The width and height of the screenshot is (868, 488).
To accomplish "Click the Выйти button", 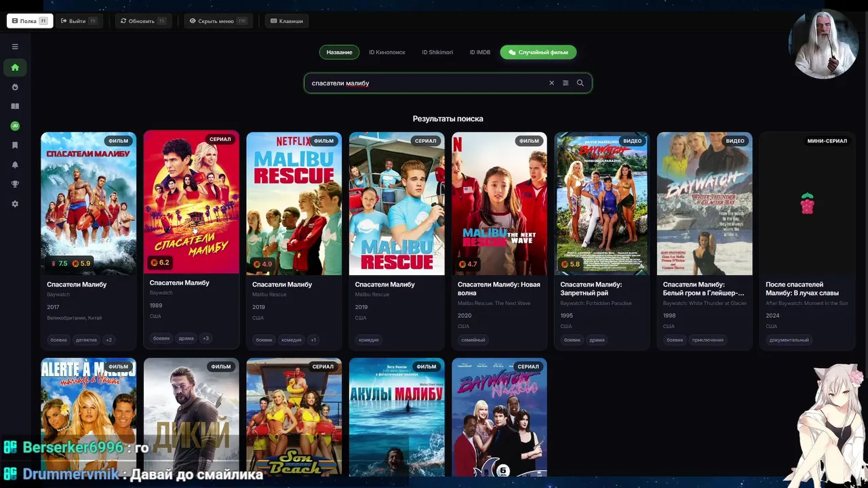I will [79, 21].
